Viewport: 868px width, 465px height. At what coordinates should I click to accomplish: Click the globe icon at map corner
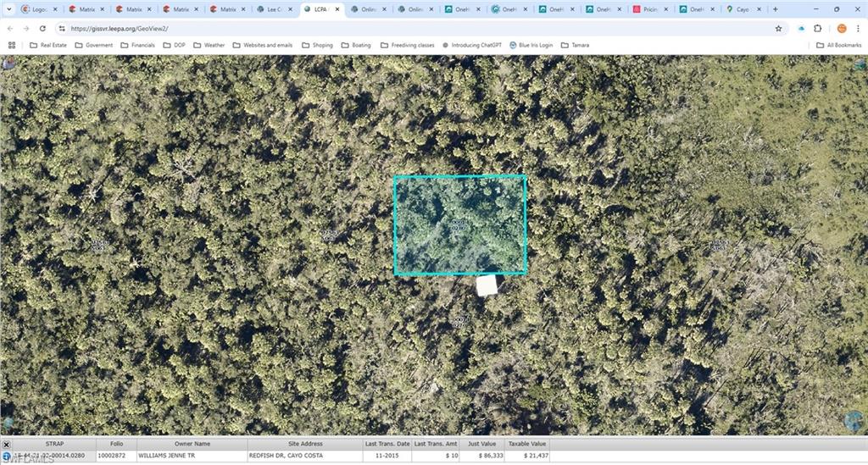(x=856, y=421)
